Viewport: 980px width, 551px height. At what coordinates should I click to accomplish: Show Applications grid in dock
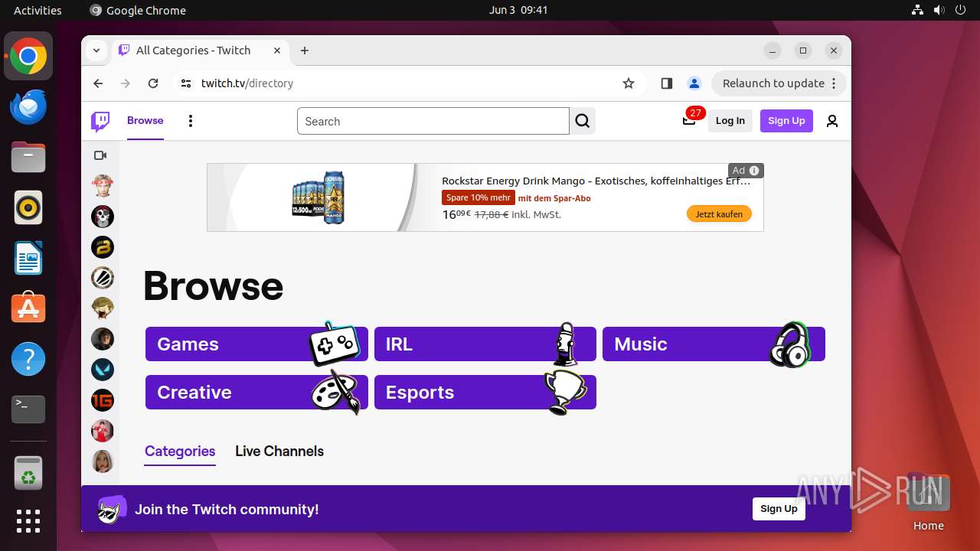(x=28, y=521)
